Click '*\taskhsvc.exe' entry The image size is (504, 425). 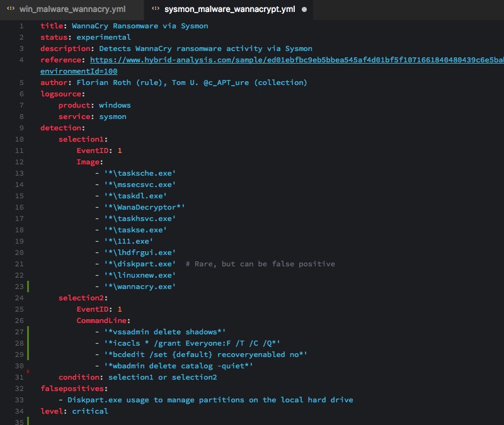click(x=140, y=218)
